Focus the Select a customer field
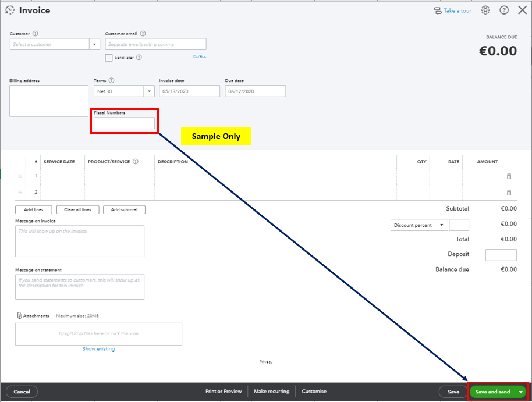532x402 pixels. (49, 44)
